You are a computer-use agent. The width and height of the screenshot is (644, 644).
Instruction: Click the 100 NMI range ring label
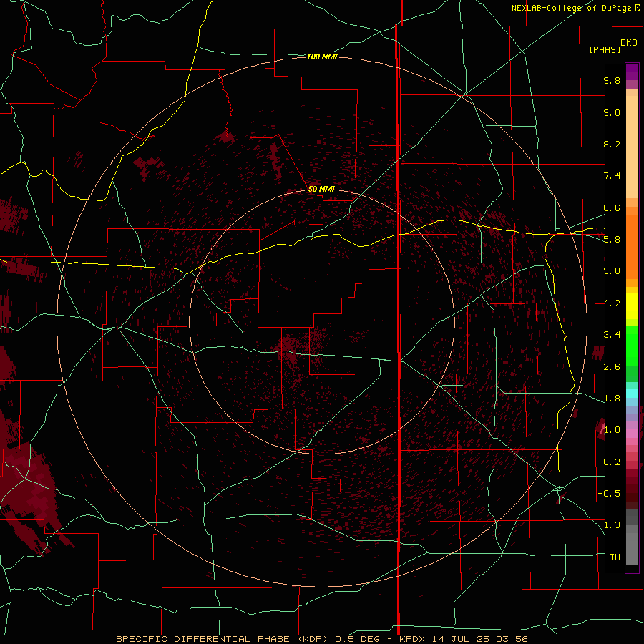(322, 57)
